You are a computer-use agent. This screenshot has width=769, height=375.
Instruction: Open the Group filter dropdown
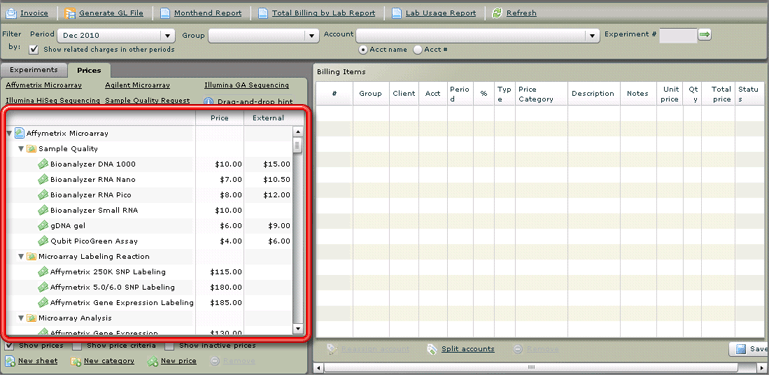click(264, 35)
